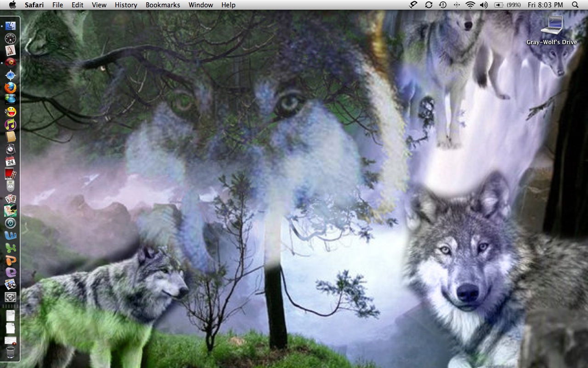
Task: Open the Bluetooth status menu
Action: pos(456,5)
